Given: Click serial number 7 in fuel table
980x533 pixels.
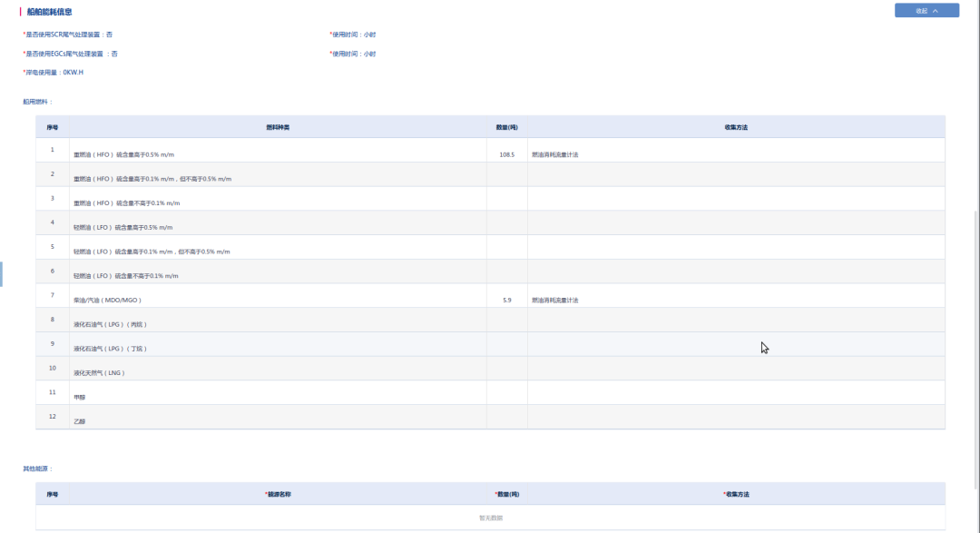Looking at the screenshot, I should (53, 295).
